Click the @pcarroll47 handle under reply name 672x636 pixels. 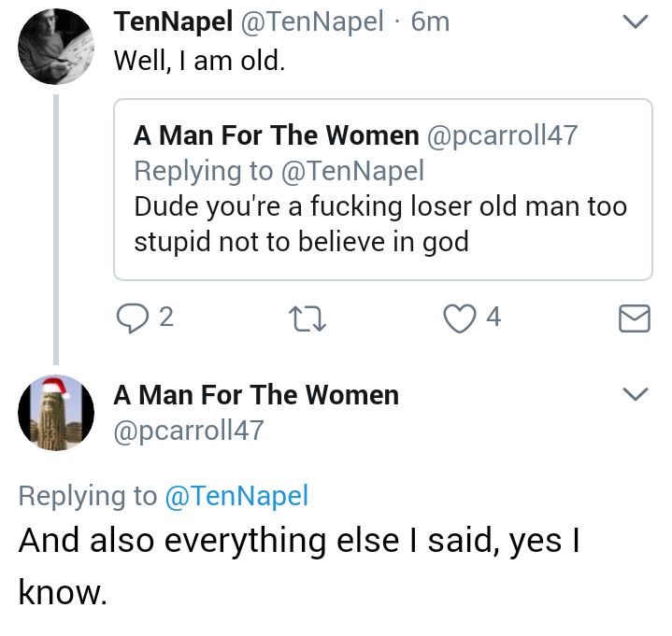(189, 431)
